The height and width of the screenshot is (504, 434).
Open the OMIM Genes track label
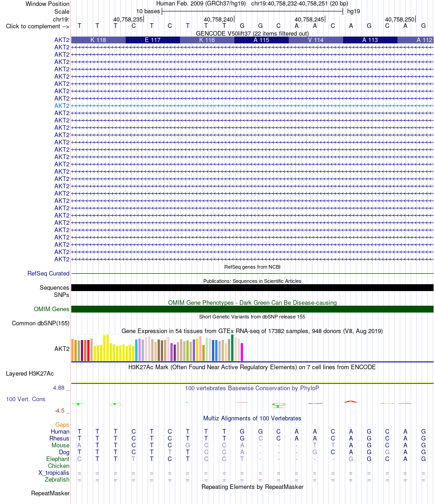tap(52, 309)
